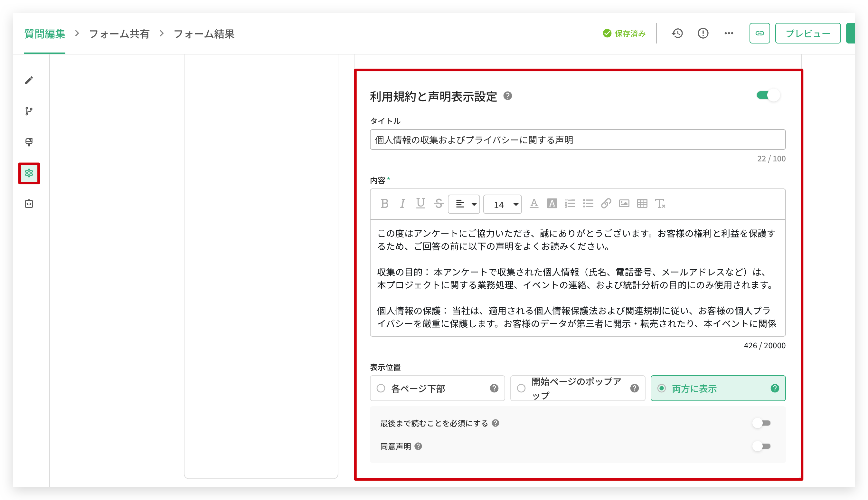Image resolution: width=868 pixels, height=500 pixels.
Task: Apply strikethrough formatting in content editor
Action: tap(439, 204)
